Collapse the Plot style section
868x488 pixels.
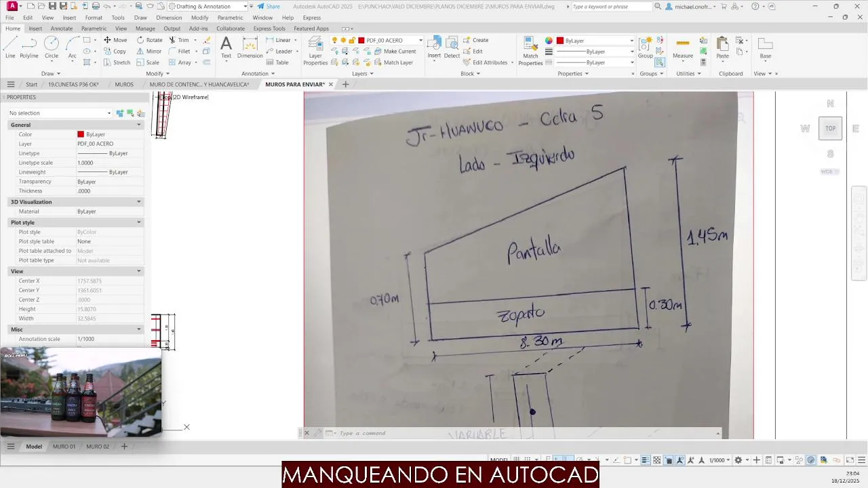tap(139, 222)
